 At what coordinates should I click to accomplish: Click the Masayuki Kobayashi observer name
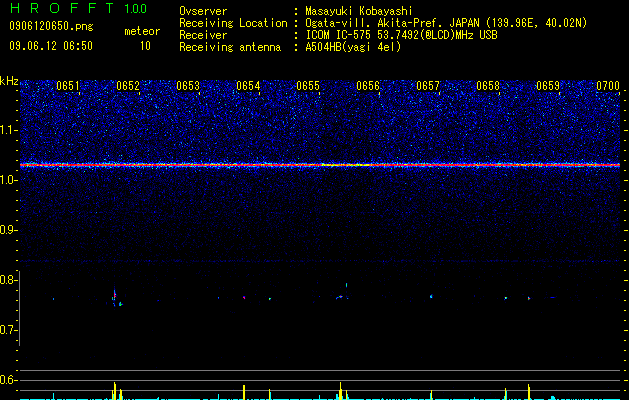click(x=359, y=11)
